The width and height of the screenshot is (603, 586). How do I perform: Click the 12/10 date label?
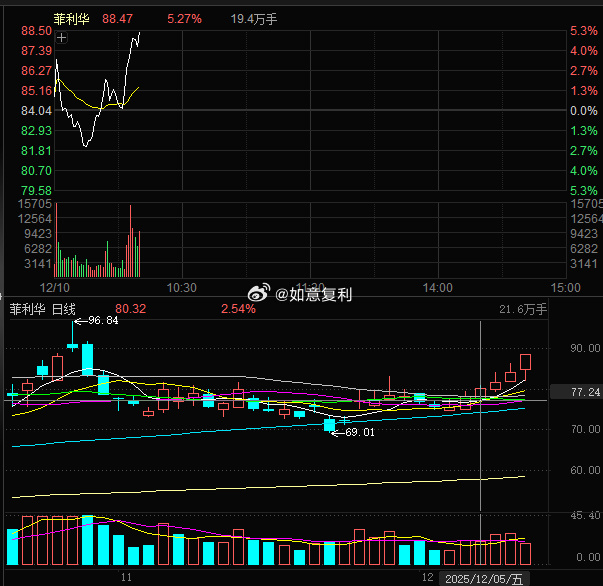pos(55,288)
